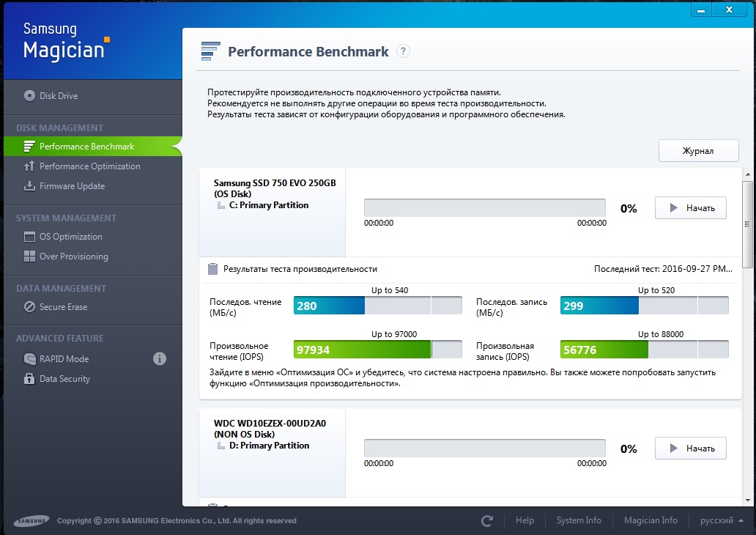Open the русский language dropdown
Screen dimensions: 756x535
[722, 520]
